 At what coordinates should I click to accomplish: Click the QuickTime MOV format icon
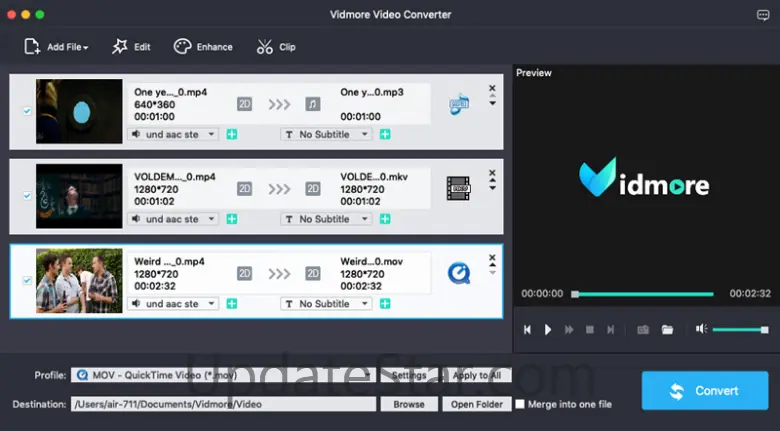[x=459, y=273]
